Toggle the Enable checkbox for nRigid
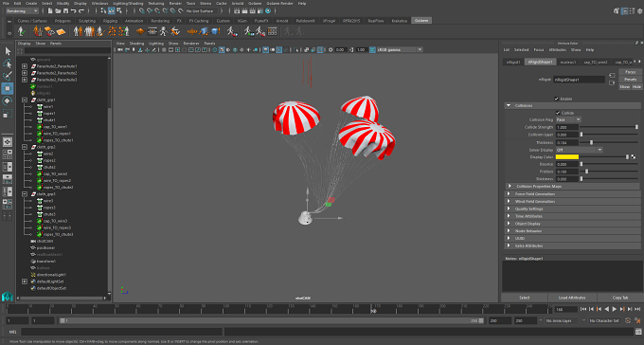 click(557, 99)
